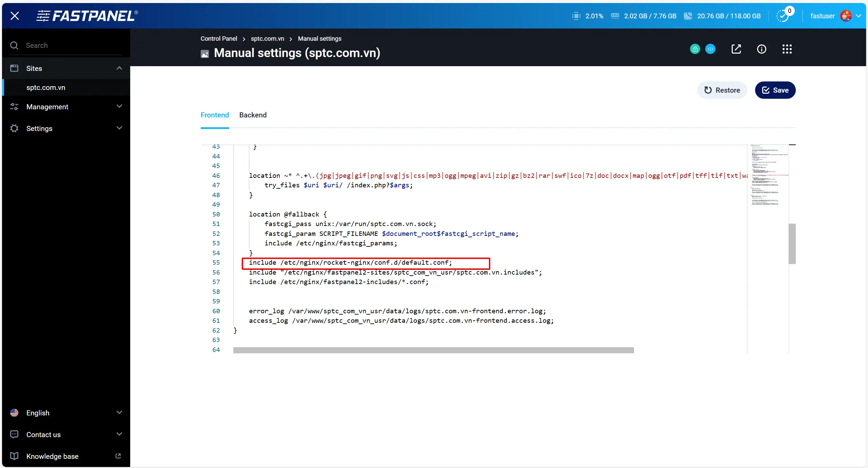868x468 pixels.
Task: Click the FASTPANEL logo
Action: tap(87, 16)
